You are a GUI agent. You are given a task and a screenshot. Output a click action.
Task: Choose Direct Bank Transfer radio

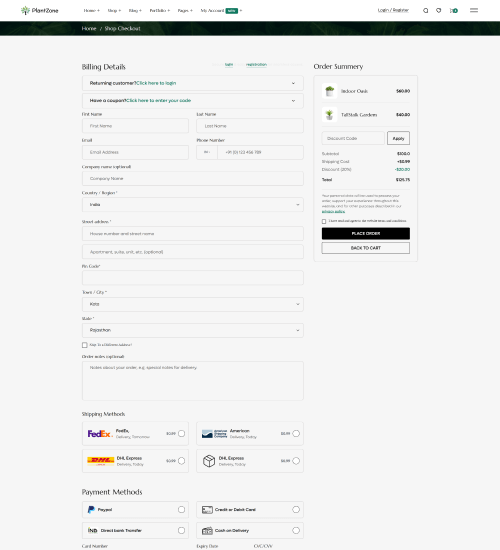tap(181, 530)
